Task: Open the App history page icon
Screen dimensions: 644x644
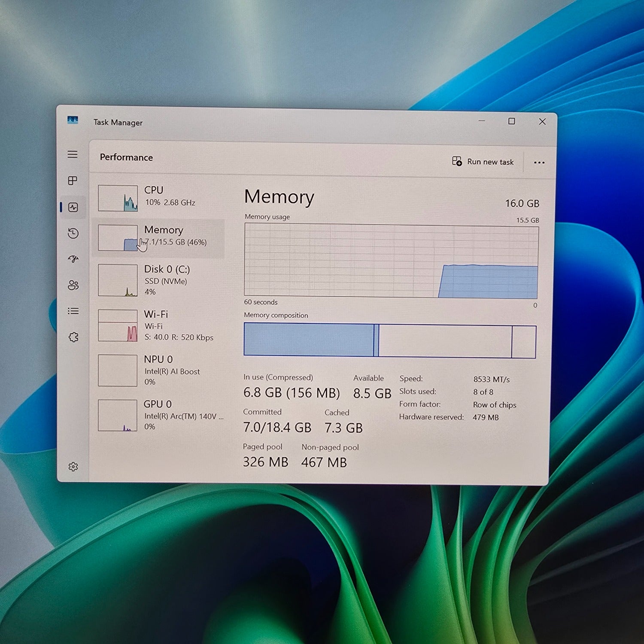Action: [73, 233]
